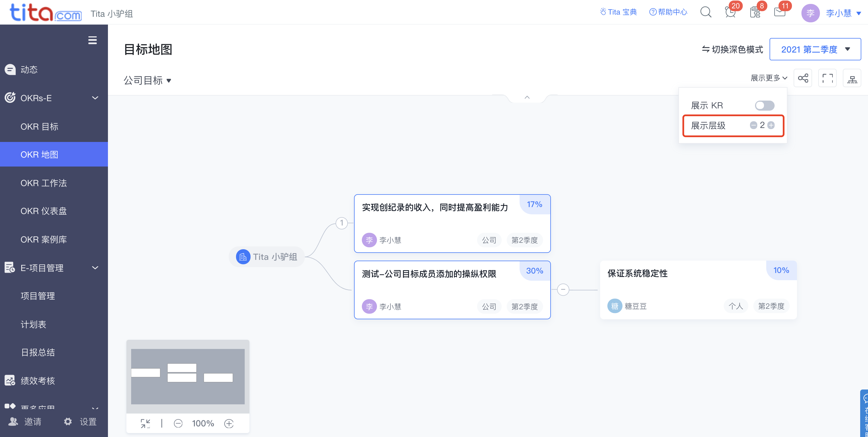Select OKR 地图 in sidebar
868x437 pixels.
[x=54, y=155]
